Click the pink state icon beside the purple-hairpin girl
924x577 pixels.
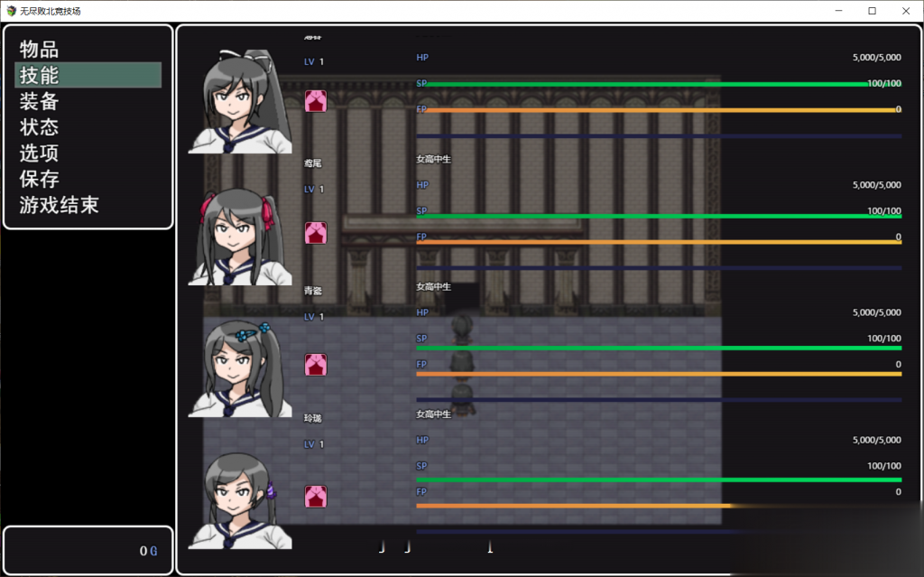(316, 497)
